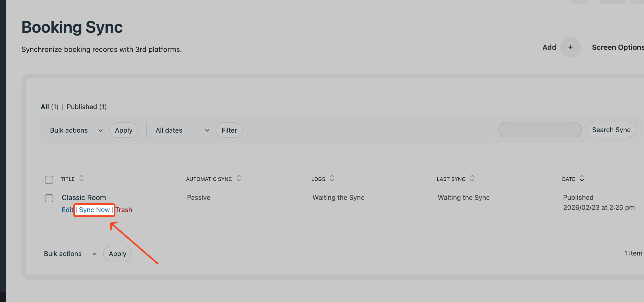Sort by Title column arrows

pos(81,178)
